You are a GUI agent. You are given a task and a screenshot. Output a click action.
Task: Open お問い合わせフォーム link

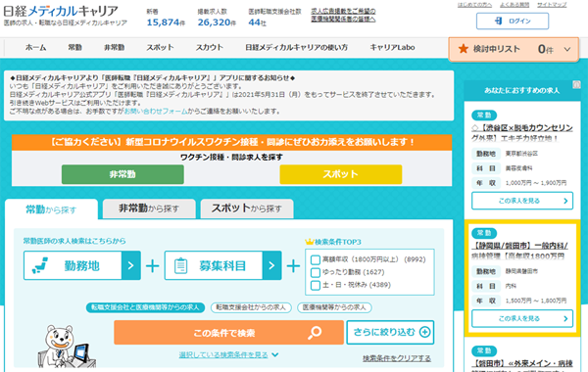[156, 112]
